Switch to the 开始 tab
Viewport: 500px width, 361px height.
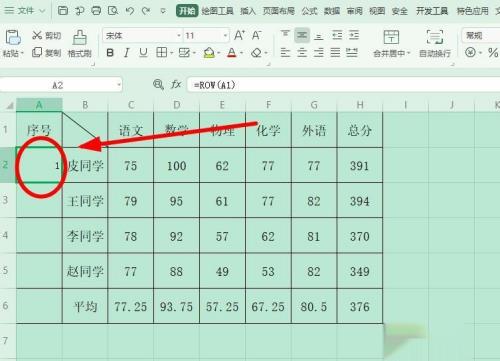pyautogui.click(x=187, y=11)
